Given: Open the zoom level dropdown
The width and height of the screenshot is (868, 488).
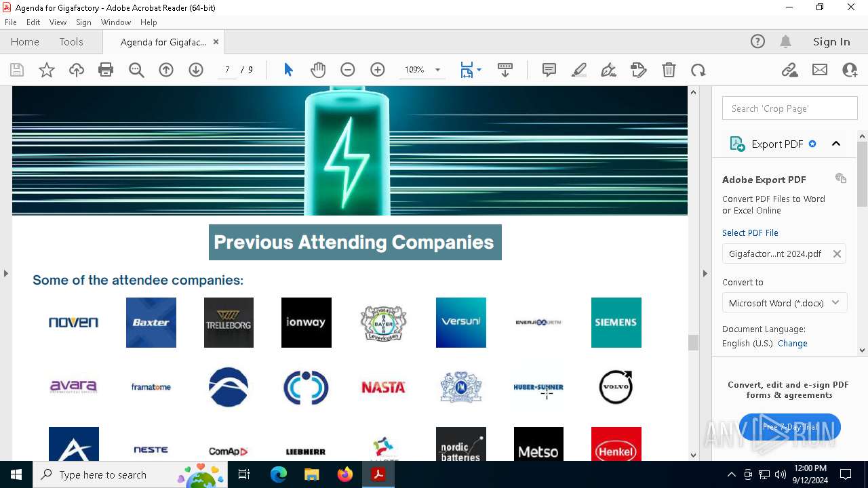Looking at the screenshot, I should tap(437, 70).
